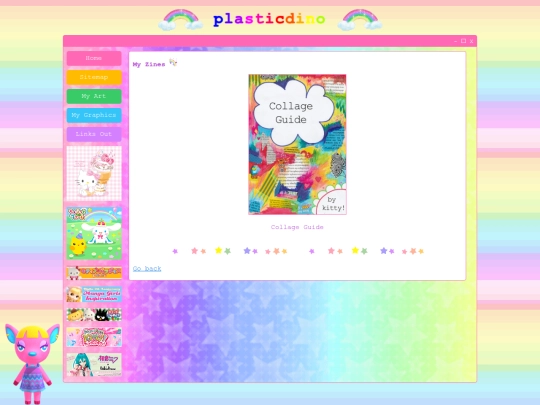The height and width of the screenshot is (405, 540).
Task: Click the window close X icon
Action: pos(471,41)
